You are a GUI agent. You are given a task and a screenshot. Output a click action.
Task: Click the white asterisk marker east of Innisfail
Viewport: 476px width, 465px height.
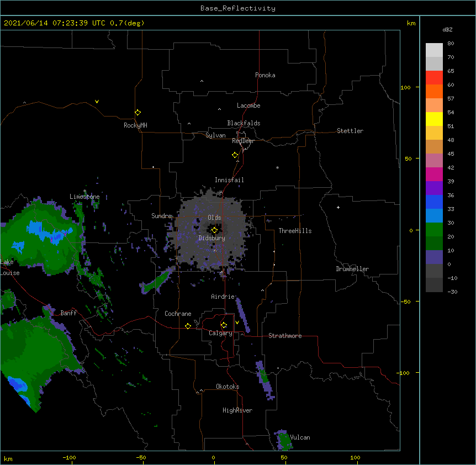[x=277, y=167]
